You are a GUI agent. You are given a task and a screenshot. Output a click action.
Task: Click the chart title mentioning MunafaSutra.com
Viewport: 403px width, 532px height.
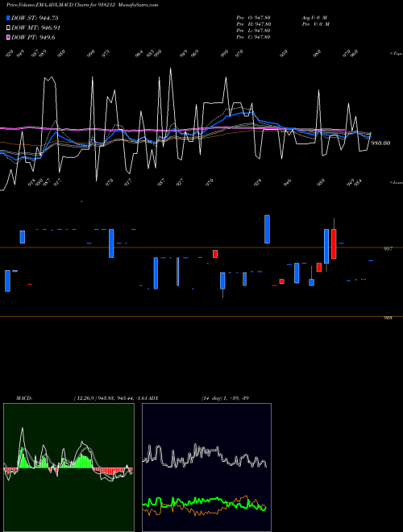(x=82, y=5)
